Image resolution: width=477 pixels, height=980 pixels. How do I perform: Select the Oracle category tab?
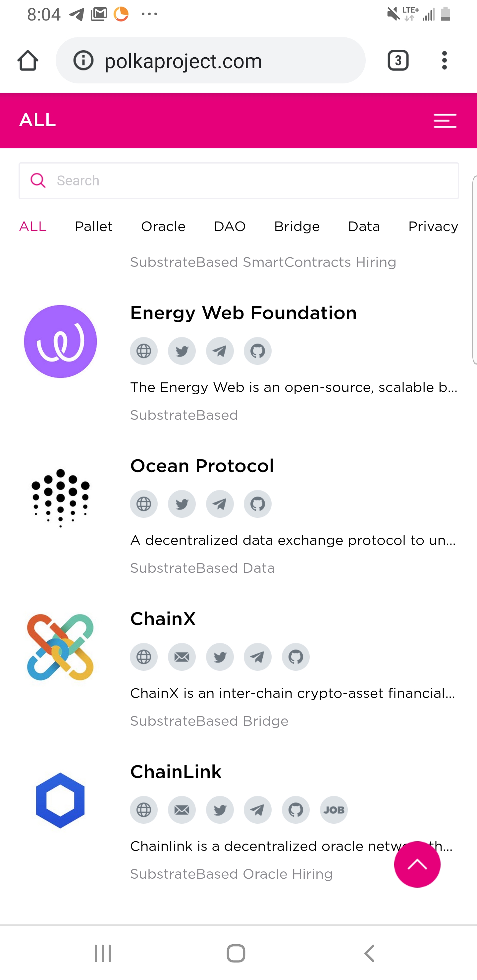(163, 226)
